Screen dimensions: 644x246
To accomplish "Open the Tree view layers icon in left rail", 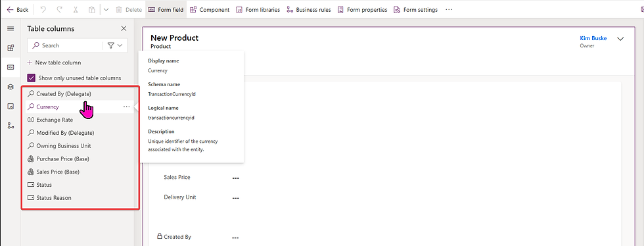I will click(11, 87).
